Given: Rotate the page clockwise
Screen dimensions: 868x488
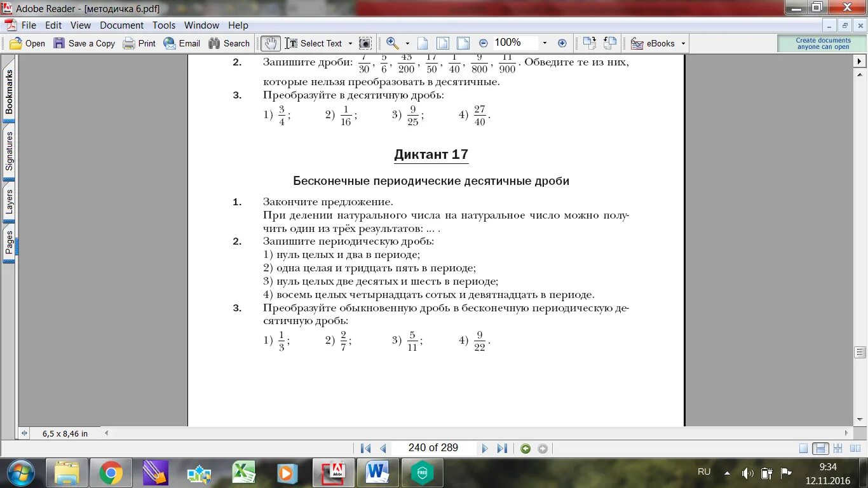Looking at the screenshot, I should (x=589, y=43).
